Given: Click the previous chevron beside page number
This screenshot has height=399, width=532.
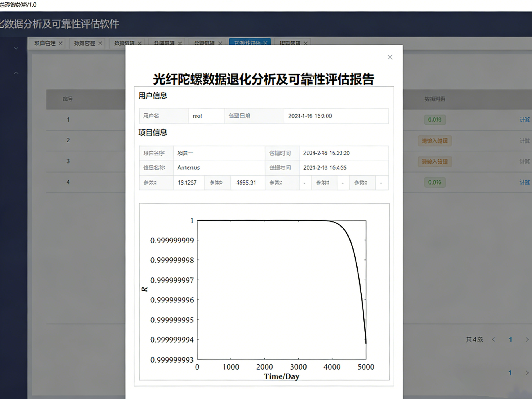Looking at the screenshot, I should [x=494, y=339].
